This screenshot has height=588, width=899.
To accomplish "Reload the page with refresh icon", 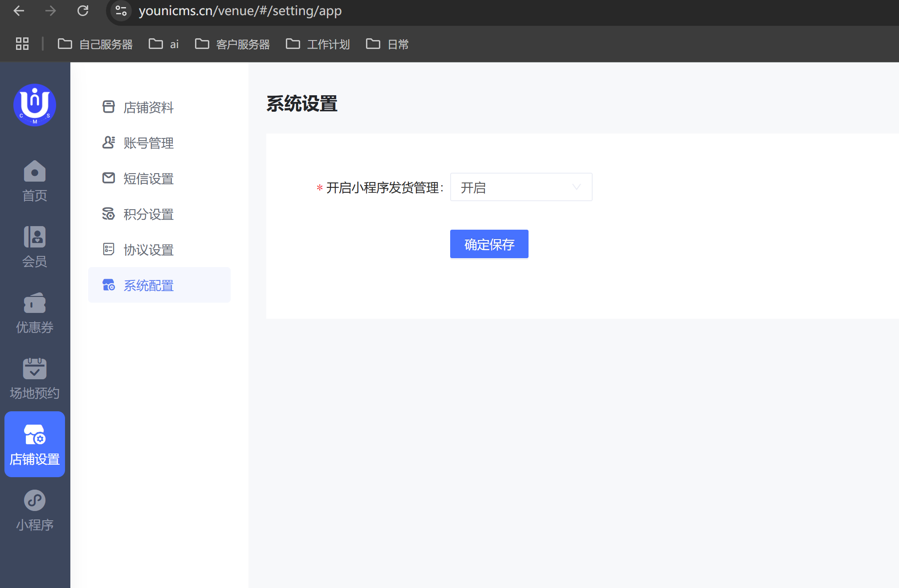I will pos(83,11).
